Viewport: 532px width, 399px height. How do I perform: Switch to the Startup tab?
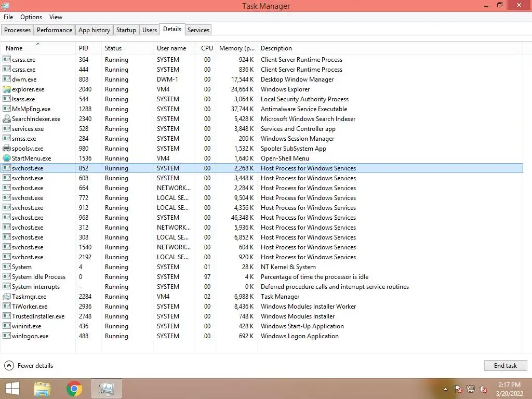[x=126, y=30]
